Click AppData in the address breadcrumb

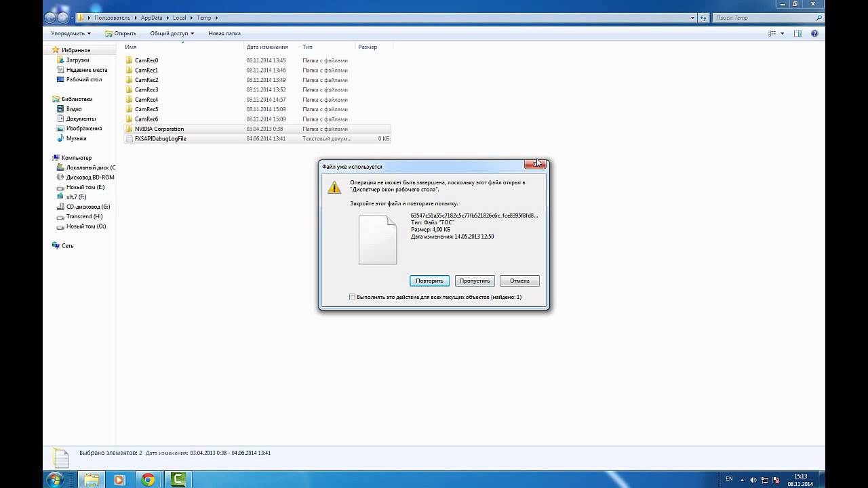tap(152, 18)
